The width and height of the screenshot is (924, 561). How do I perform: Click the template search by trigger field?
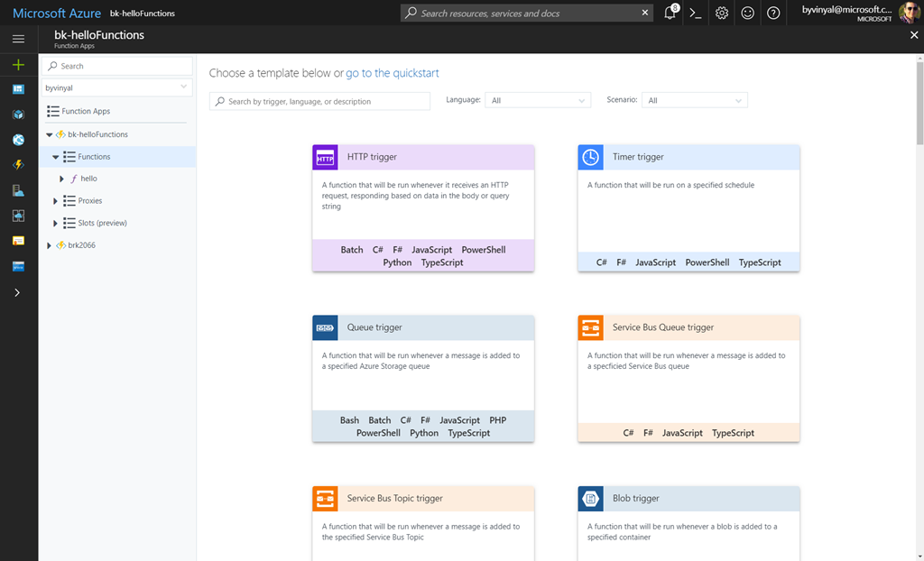pos(319,101)
